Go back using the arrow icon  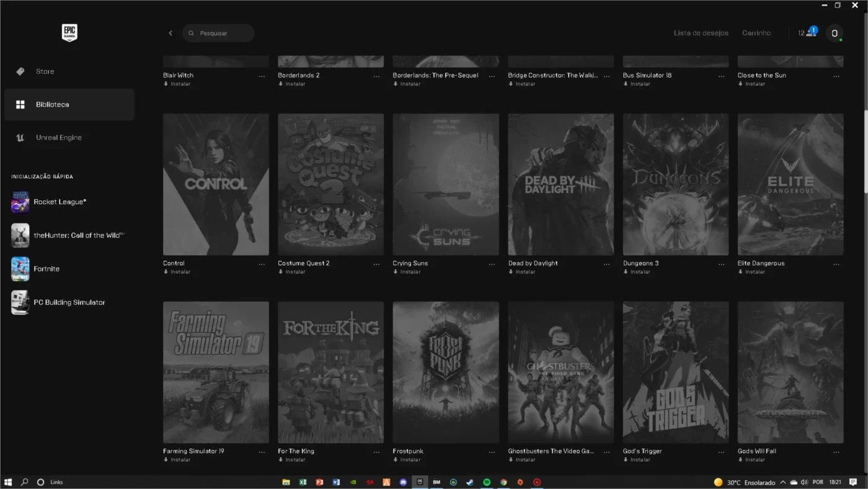[170, 33]
